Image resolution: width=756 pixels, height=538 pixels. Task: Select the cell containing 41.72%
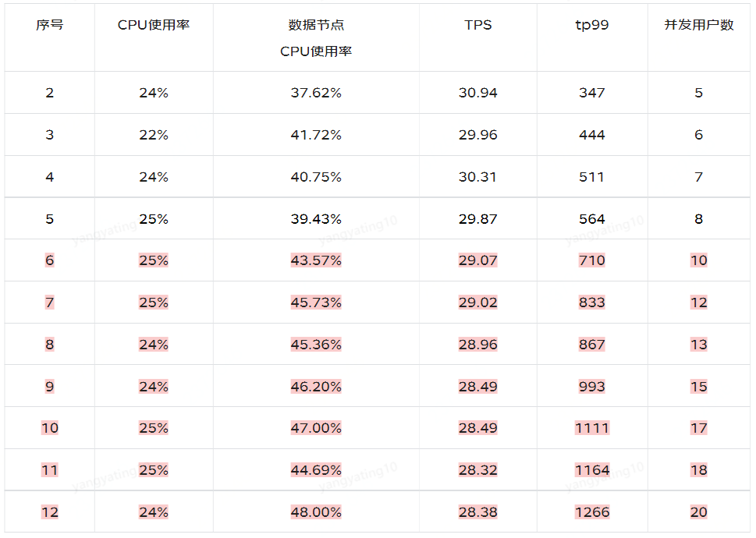(316, 135)
